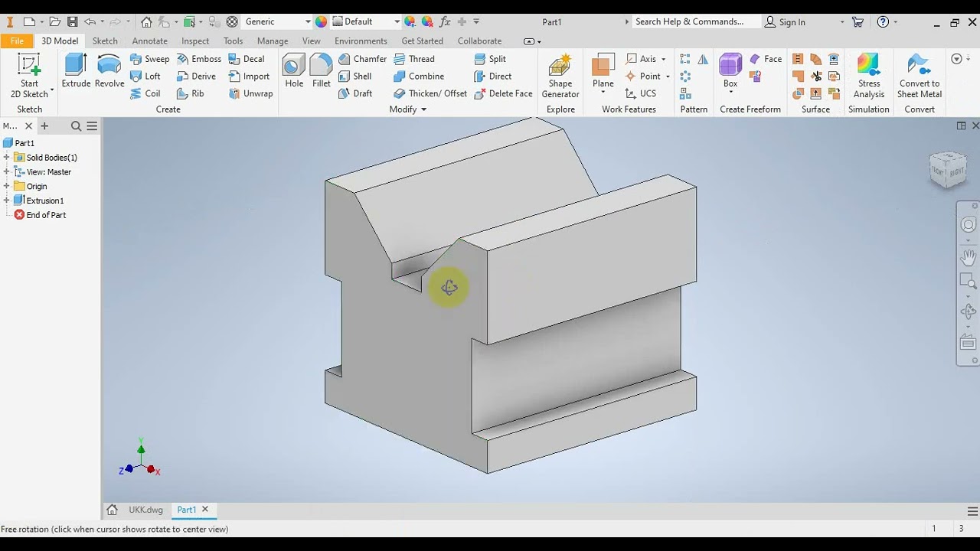Open the Shape Generator
Image resolution: width=980 pixels, height=551 pixels.
tap(560, 76)
